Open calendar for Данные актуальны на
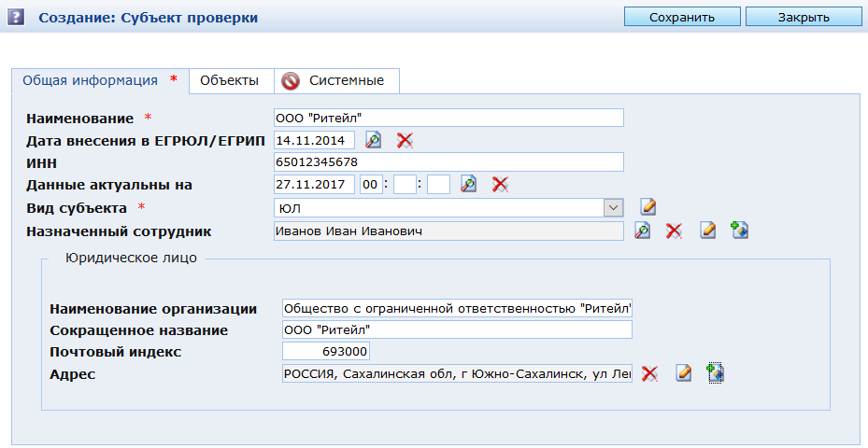 pyautogui.click(x=469, y=184)
